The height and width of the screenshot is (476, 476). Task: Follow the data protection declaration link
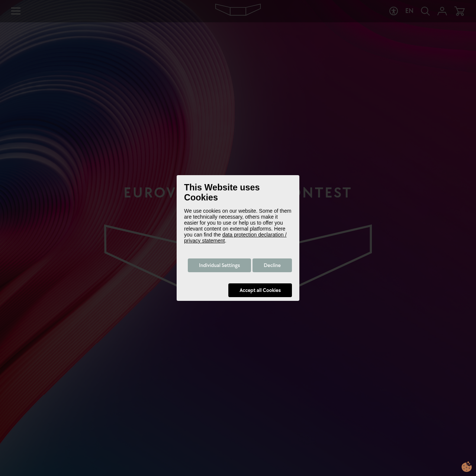pos(254,235)
